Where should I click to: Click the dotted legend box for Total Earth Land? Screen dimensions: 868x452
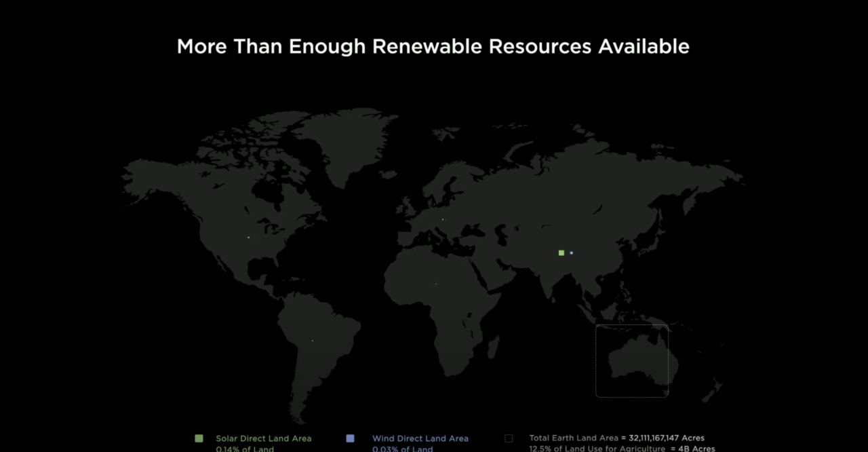[509, 438]
